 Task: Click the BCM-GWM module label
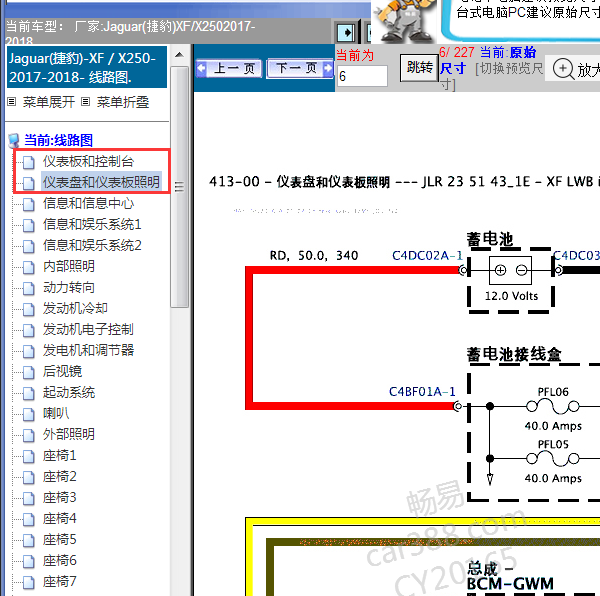(510, 584)
